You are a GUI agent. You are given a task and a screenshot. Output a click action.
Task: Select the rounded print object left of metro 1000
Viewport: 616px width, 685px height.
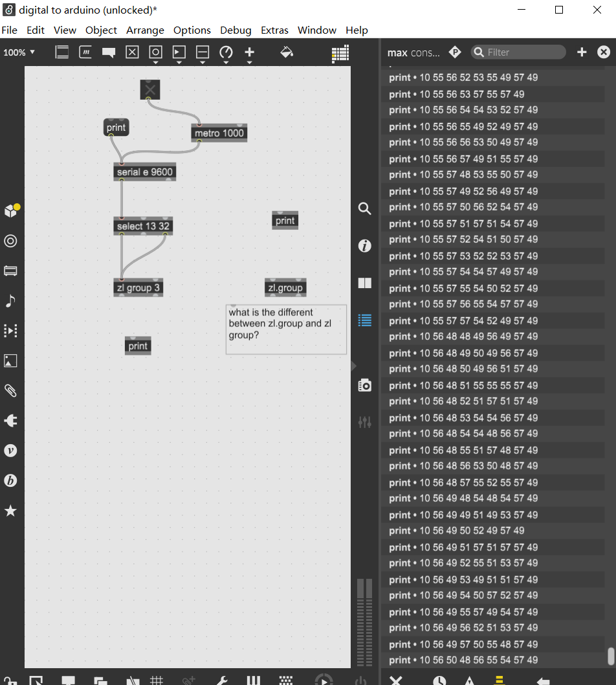click(x=116, y=128)
